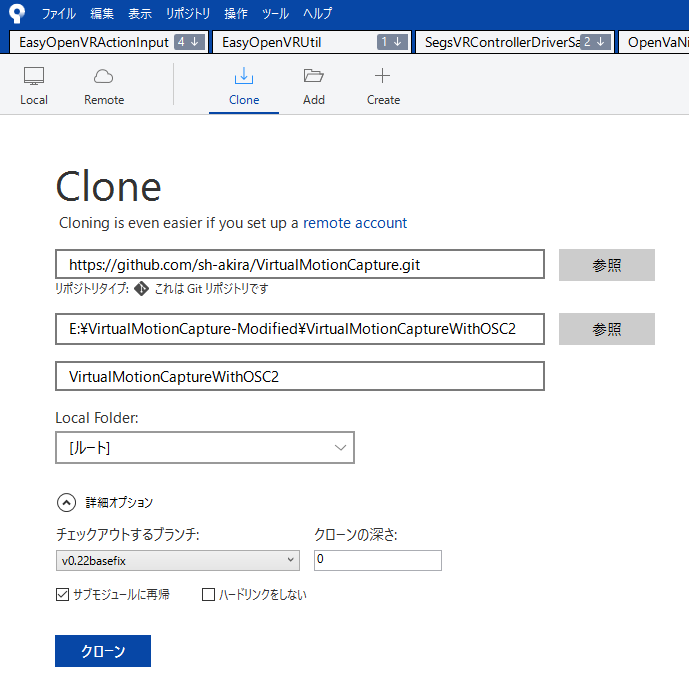Open the Local repositories view
The image size is (689, 699).
point(34,86)
